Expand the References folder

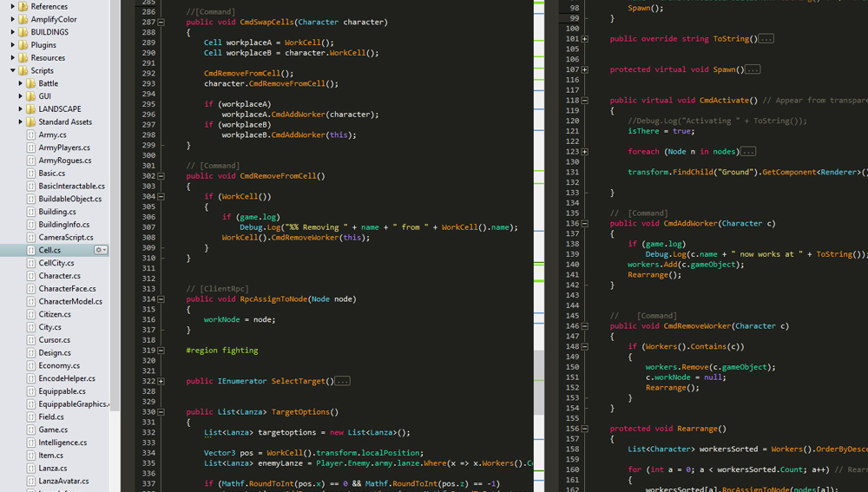coord(13,7)
